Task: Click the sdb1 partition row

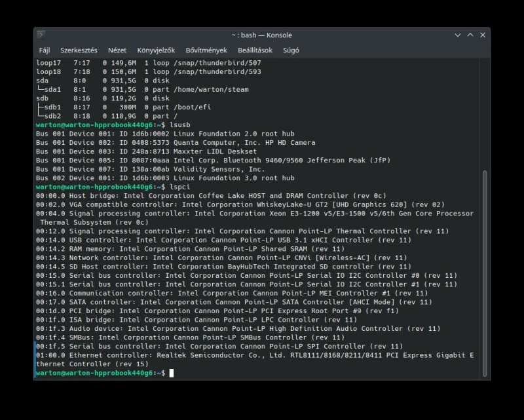Action: pos(124,107)
